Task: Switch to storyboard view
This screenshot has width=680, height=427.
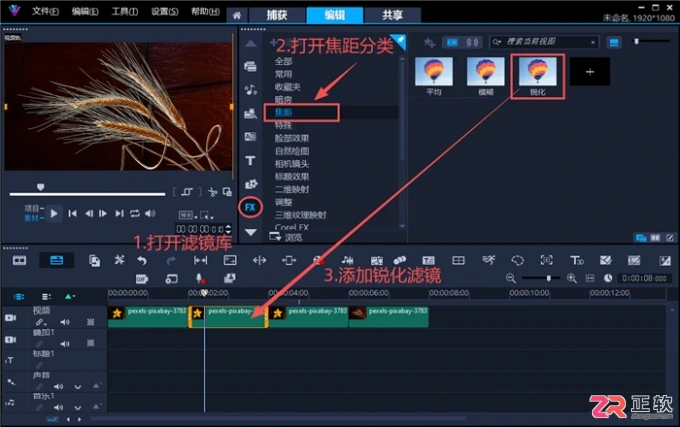Action: pyautogui.click(x=20, y=261)
